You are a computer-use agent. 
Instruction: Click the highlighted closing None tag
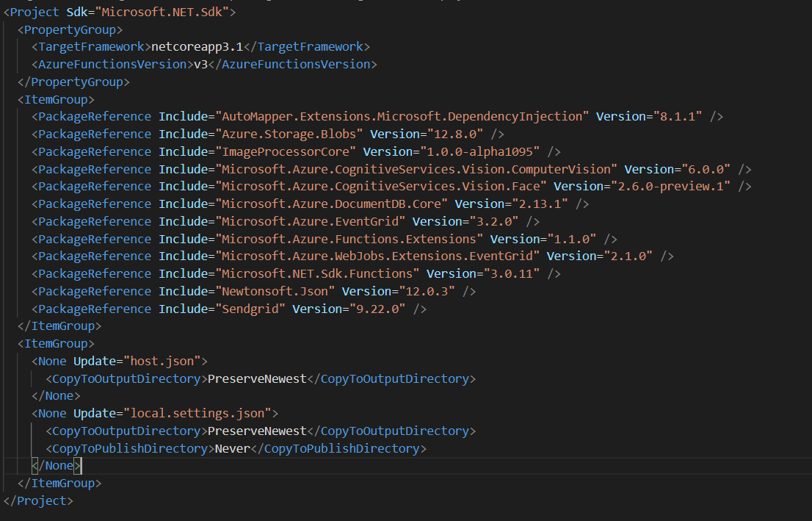pyautogui.click(x=56, y=465)
